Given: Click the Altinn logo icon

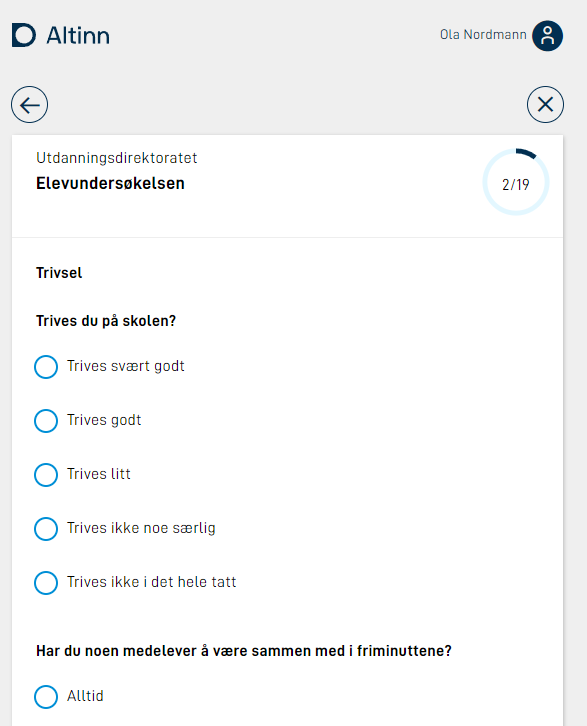Looking at the screenshot, I should click(24, 35).
